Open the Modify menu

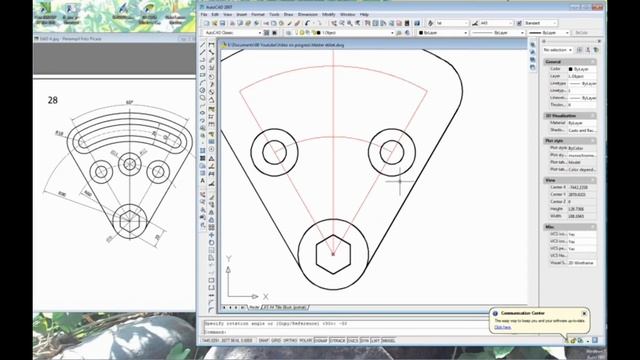point(329,14)
